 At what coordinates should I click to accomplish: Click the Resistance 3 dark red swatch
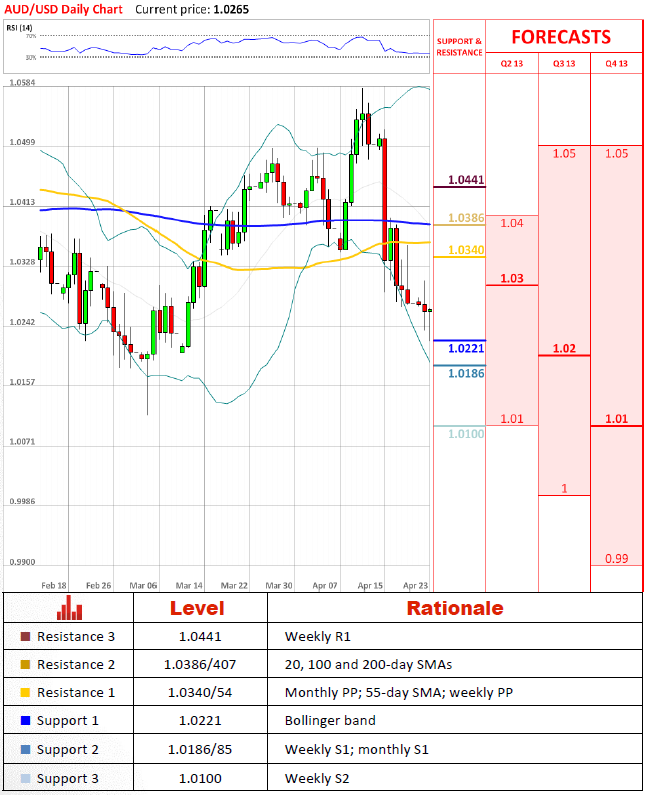click(25, 636)
